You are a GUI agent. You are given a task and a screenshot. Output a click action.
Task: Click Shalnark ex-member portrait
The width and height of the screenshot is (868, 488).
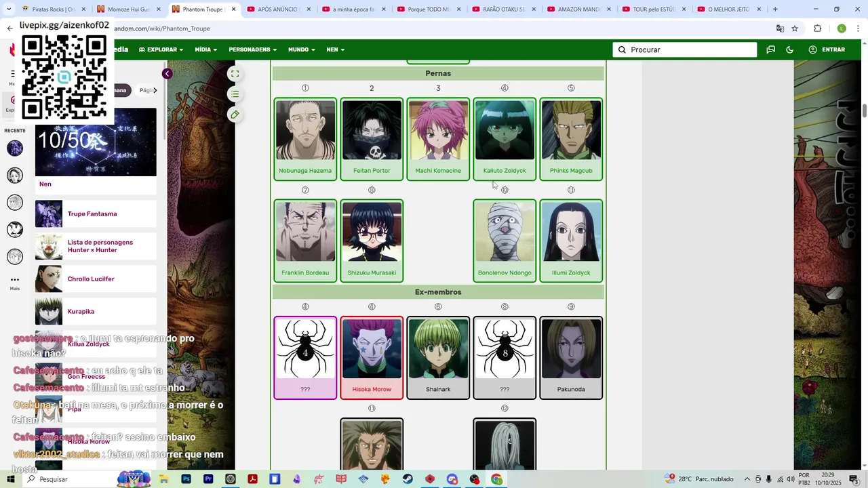tap(438, 348)
